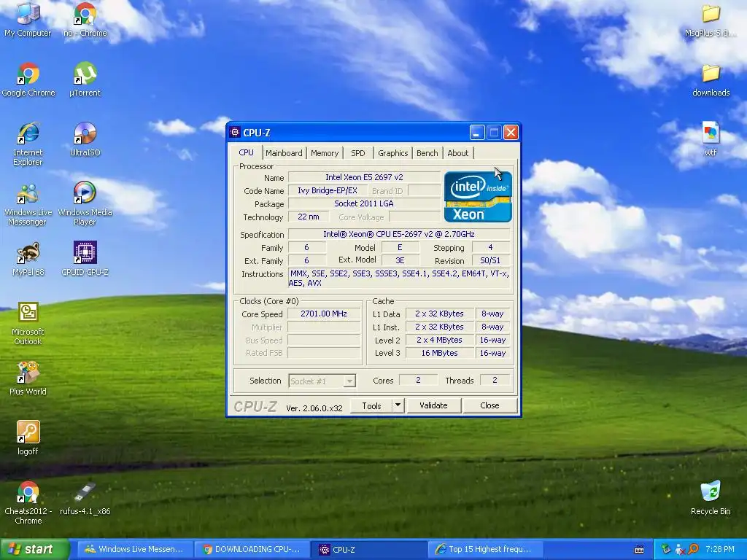Select CPUID CPU-Z desktop shortcut

pos(85,259)
